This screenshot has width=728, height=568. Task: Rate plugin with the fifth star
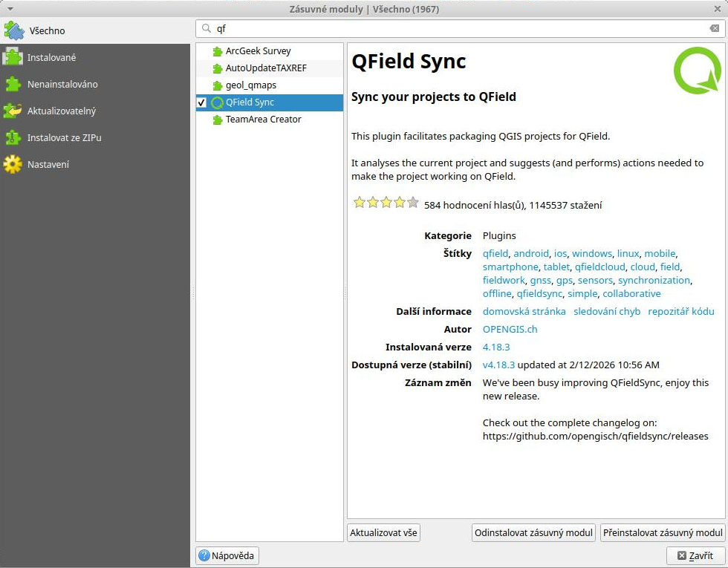pos(413,202)
